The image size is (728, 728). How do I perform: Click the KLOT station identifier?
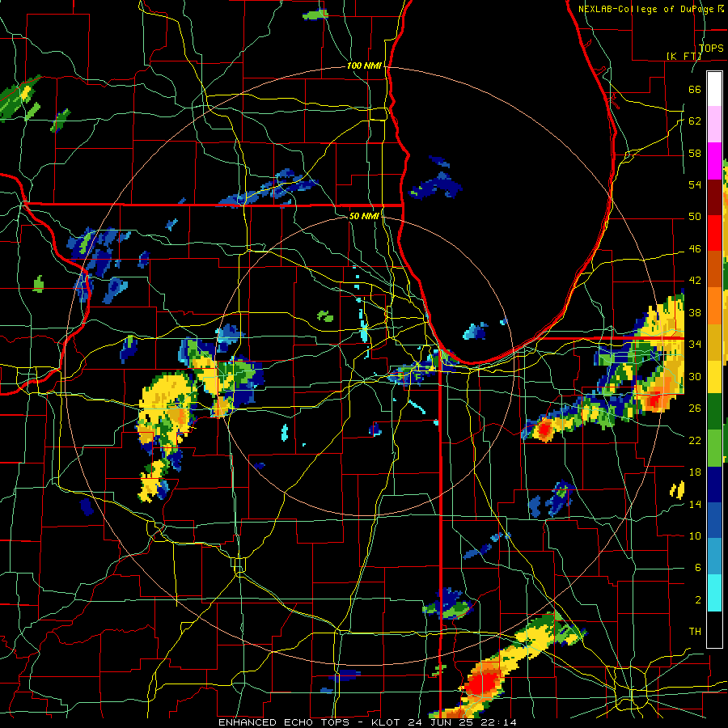(x=387, y=722)
